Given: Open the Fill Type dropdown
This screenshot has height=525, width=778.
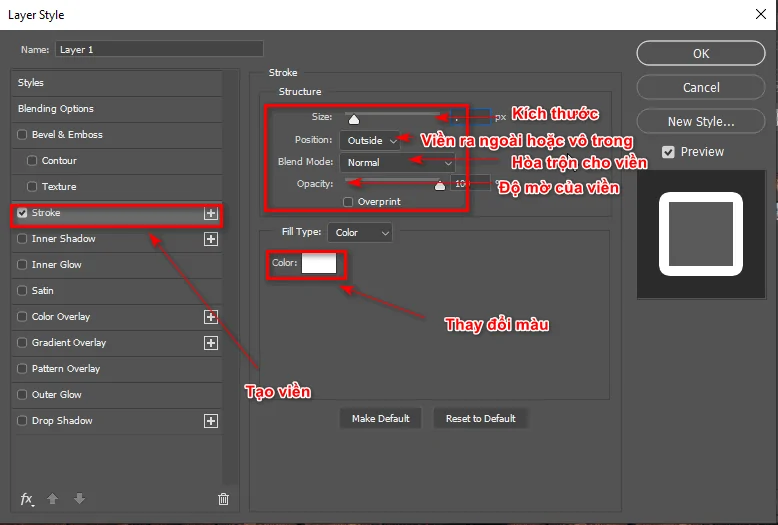Looking at the screenshot, I should [360, 233].
